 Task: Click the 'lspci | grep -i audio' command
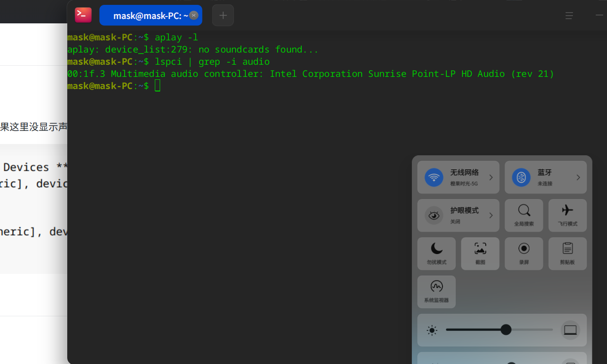212,62
